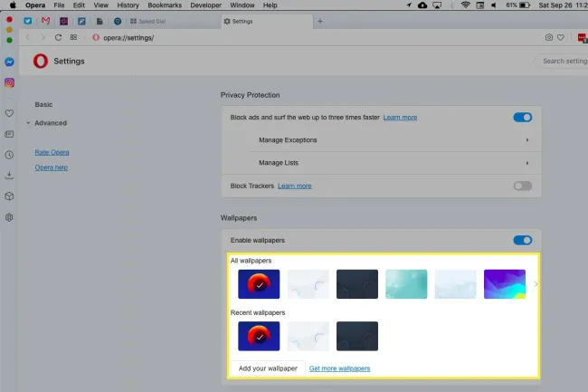Enable the Block Trackers toggle
Image resolution: width=588 pixels, height=392 pixels.
522,186
